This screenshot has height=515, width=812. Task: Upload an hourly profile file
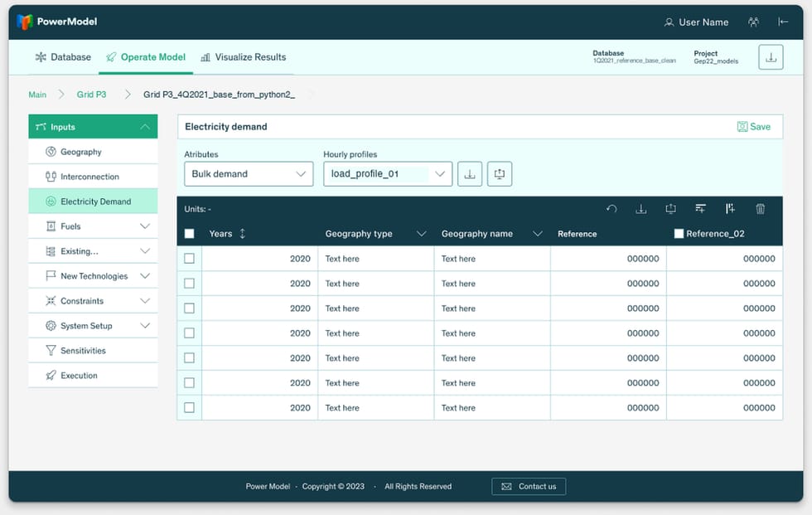(x=499, y=174)
